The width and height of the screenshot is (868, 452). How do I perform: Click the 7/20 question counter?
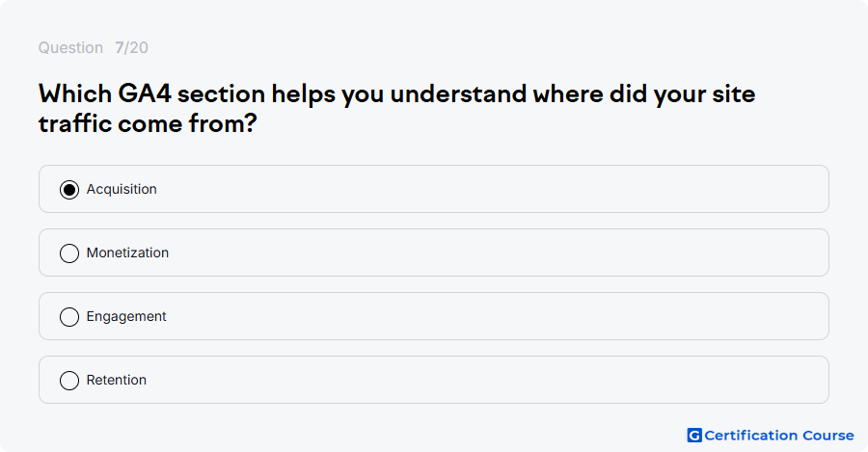click(131, 47)
